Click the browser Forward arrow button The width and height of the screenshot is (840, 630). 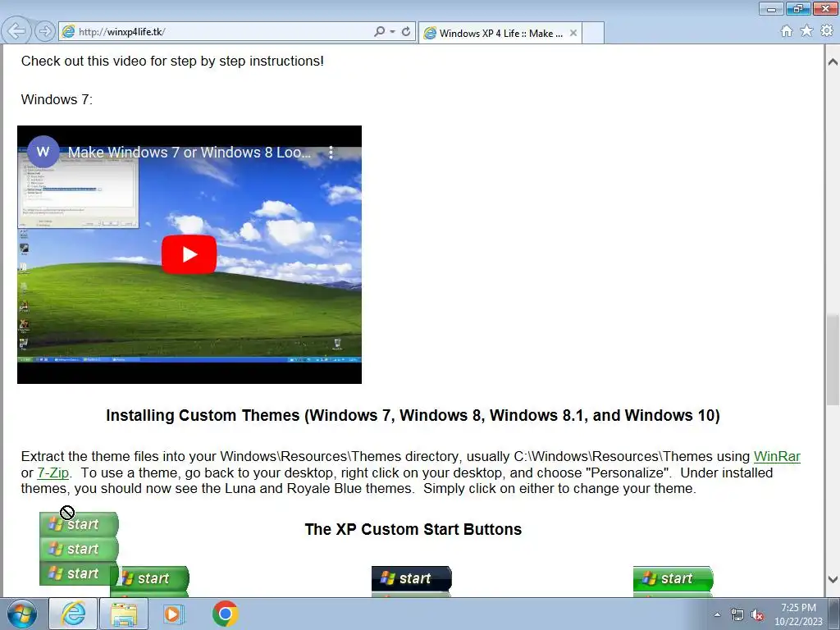[x=45, y=31]
